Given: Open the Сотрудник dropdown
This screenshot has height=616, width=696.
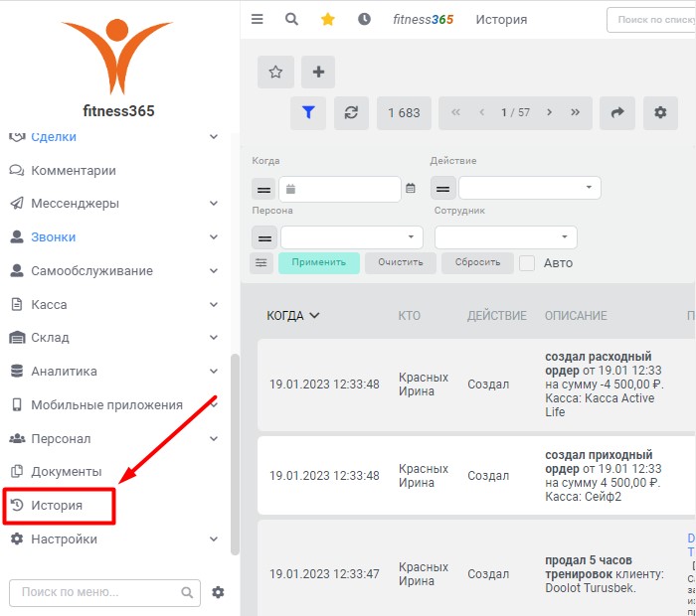Looking at the screenshot, I should coord(505,237).
